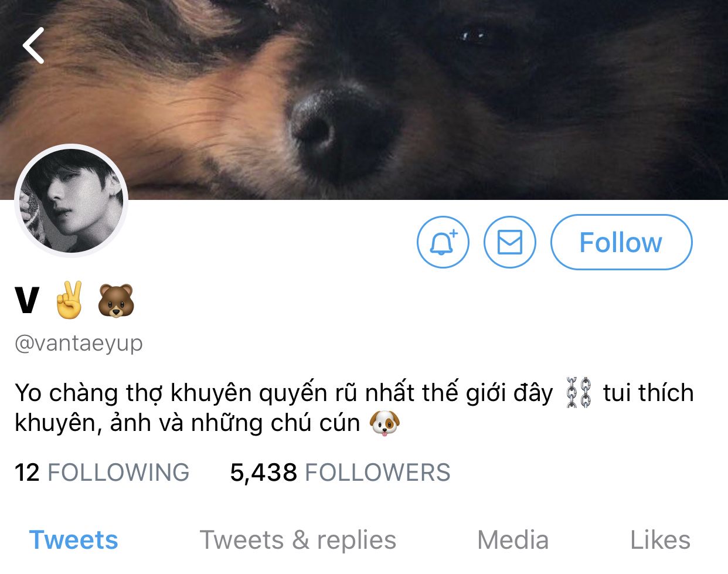Go back using the left arrow

[34, 45]
